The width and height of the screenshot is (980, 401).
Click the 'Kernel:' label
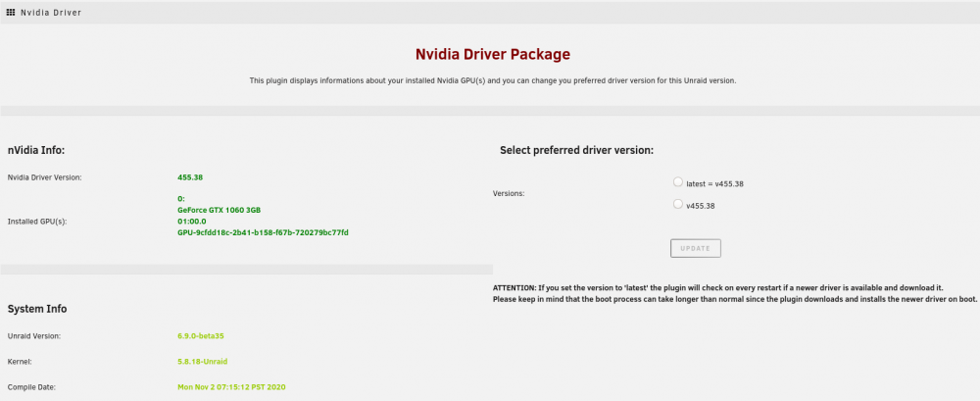20,362
